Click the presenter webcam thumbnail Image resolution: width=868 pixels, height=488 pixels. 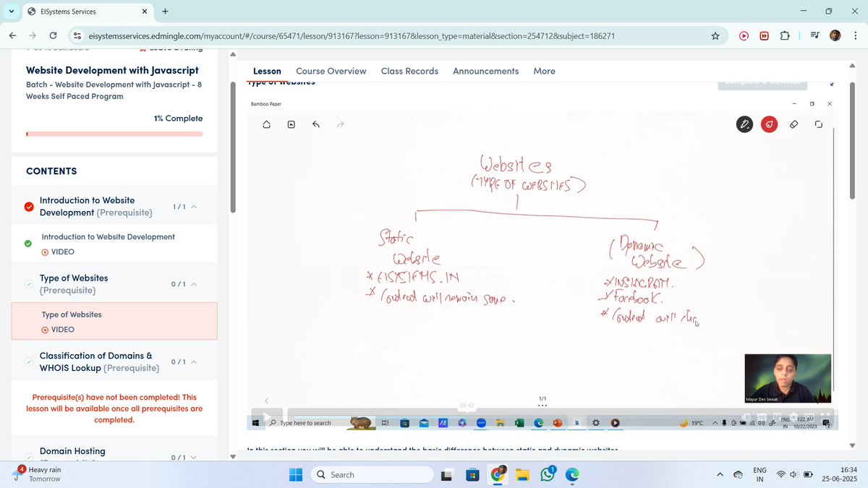(788, 378)
